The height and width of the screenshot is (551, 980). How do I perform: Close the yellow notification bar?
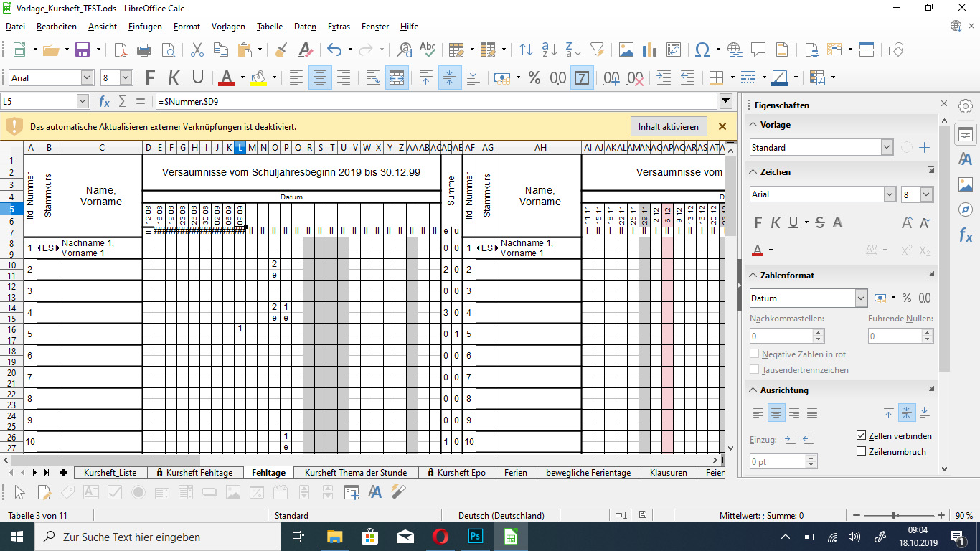[x=722, y=126]
